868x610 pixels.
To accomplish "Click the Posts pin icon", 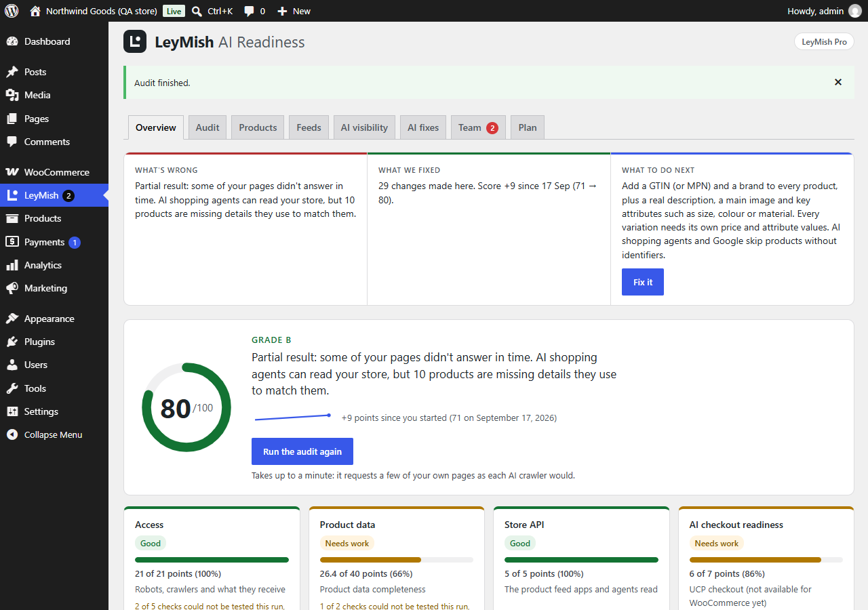I will coord(12,72).
